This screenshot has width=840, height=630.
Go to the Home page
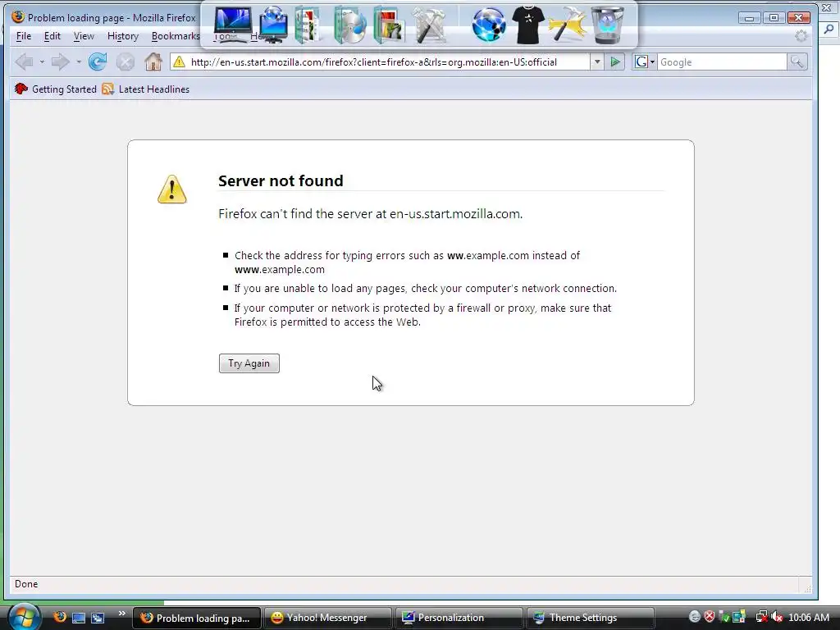click(x=153, y=62)
